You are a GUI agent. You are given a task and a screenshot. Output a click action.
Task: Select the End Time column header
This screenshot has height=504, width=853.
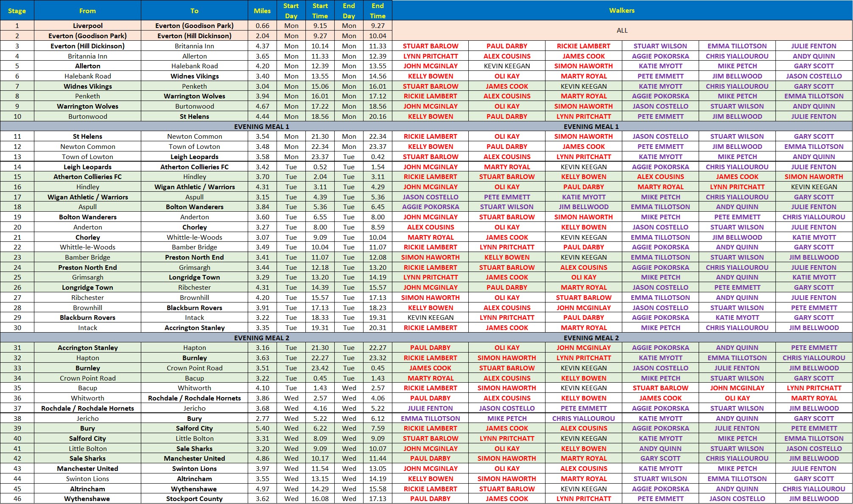pos(378,11)
